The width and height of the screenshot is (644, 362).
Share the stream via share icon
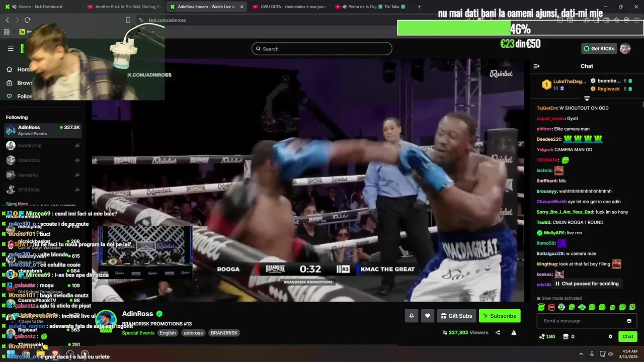[x=498, y=332]
